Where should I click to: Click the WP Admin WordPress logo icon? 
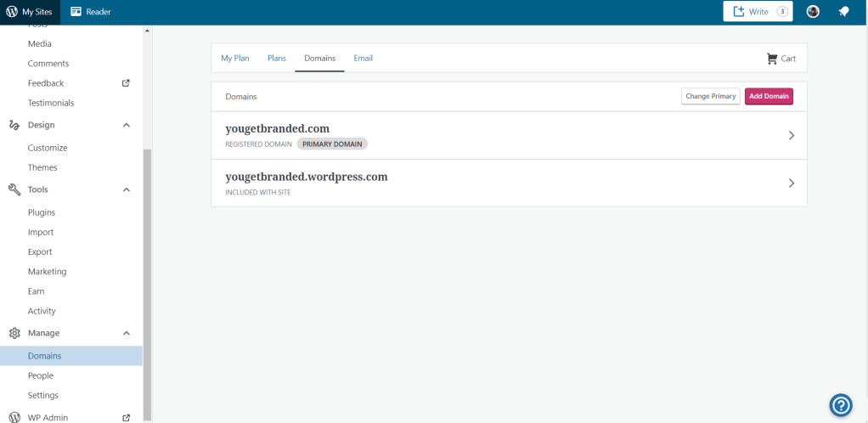[x=15, y=417]
